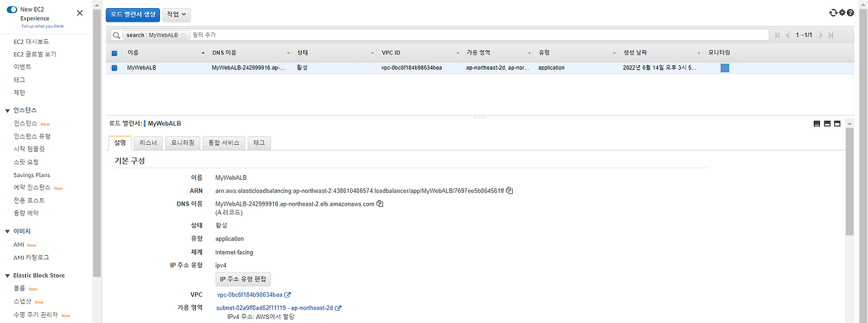Switch to the 태그 tab
The width and height of the screenshot is (868, 323).
click(260, 142)
